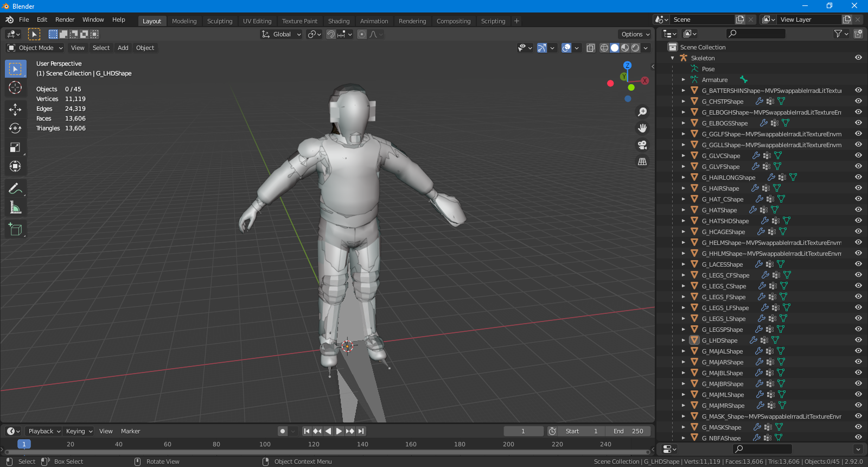This screenshot has height=467, width=868.
Task: Open the Options button in viewport header
Action: (635, 34)
